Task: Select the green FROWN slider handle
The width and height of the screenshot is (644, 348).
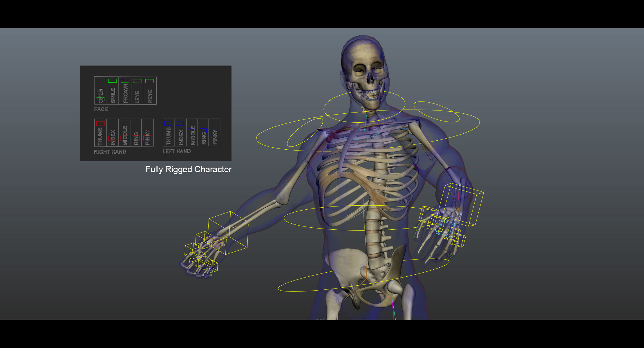Action: pyautogui.click(x=125, y=81)
